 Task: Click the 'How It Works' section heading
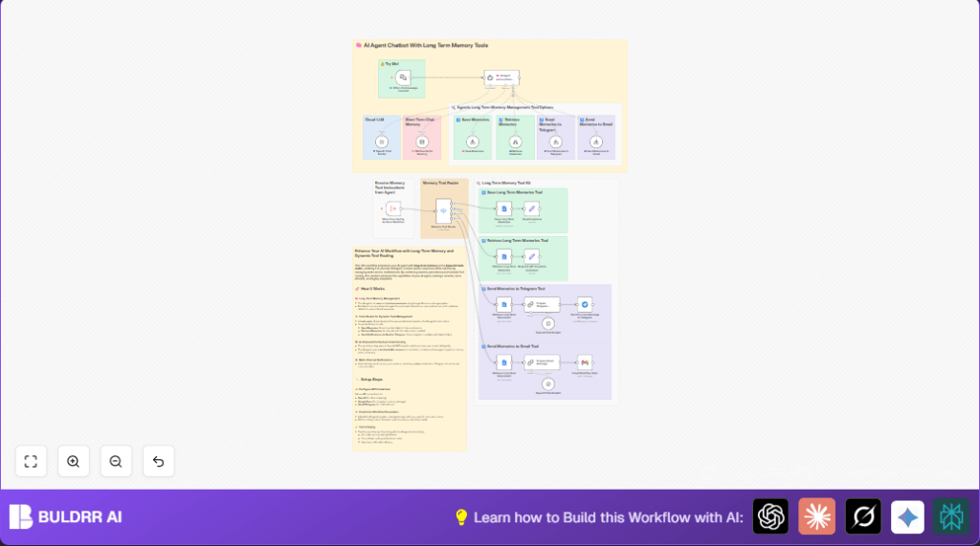[372, 289]
